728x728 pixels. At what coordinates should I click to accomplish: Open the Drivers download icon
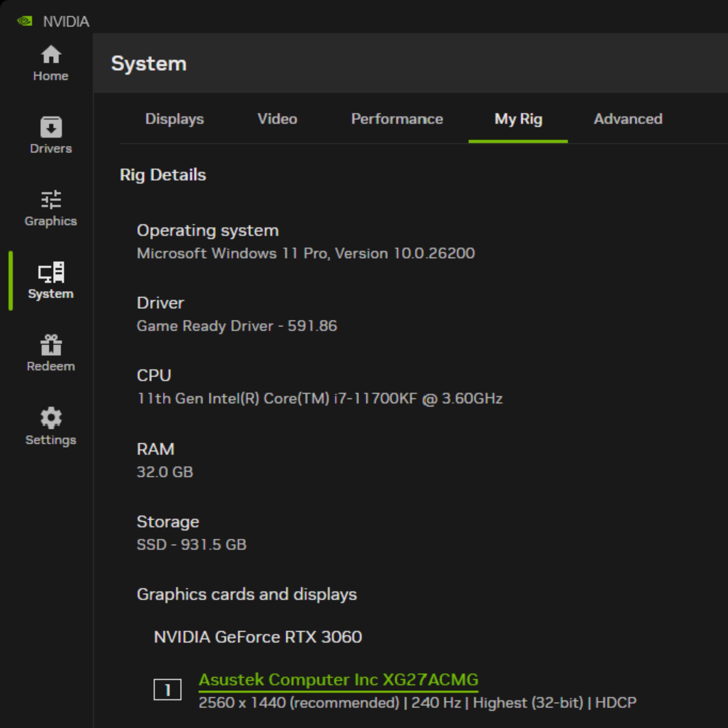pos(51,127)
